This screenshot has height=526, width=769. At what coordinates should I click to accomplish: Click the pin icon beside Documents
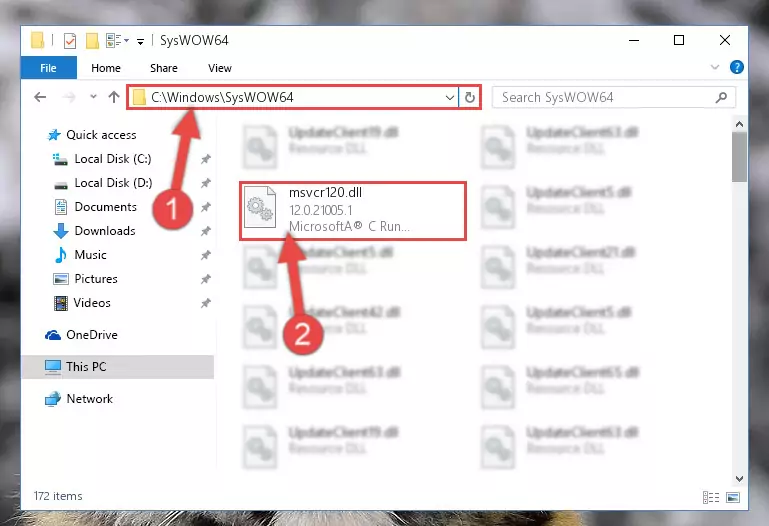(x=206, y=207)
